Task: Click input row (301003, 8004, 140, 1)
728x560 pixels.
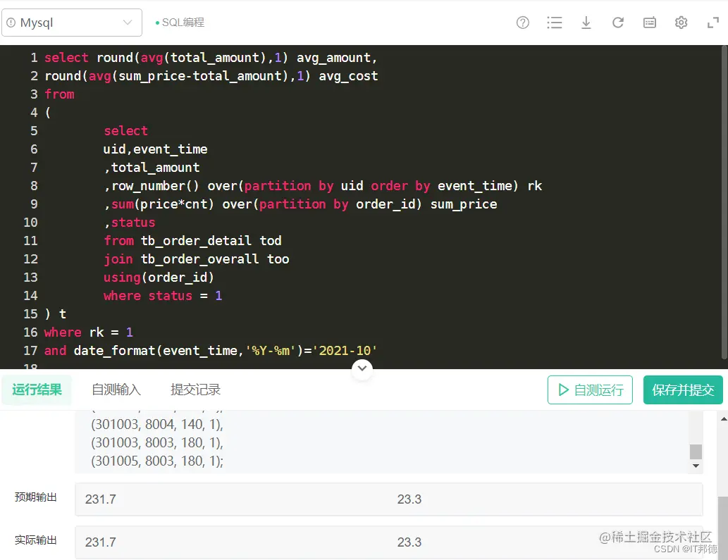Action: click(x=157, y=425)
